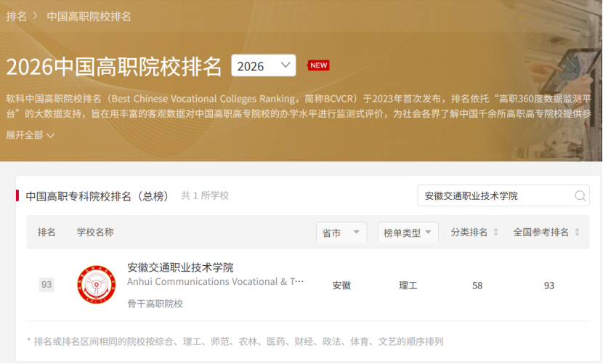The height and width of the screenshot is (364, 603).
Task: Sort by 全国参考排名 column
Action: coord(546,232)
